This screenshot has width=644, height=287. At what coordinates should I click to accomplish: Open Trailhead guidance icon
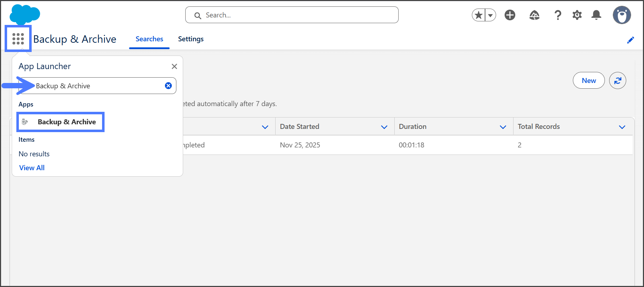pos(534,15)
